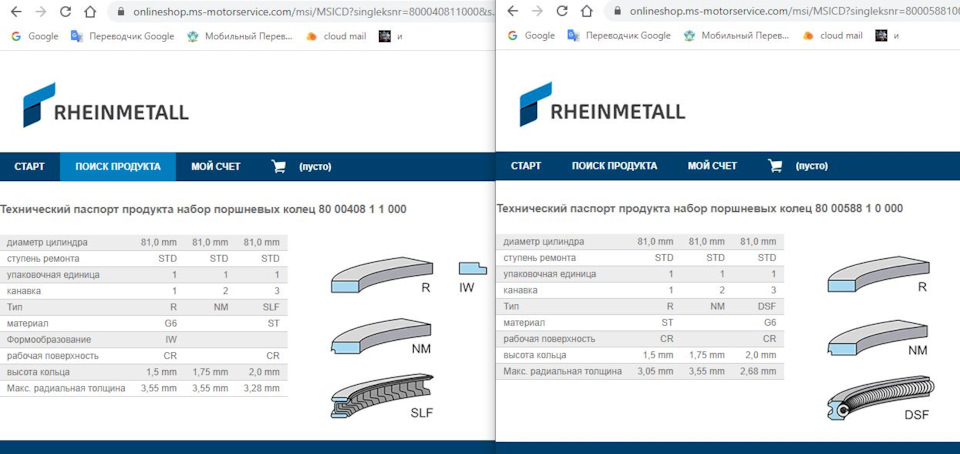Select heading text '80 00408 1 1 000'

[362, 209]
